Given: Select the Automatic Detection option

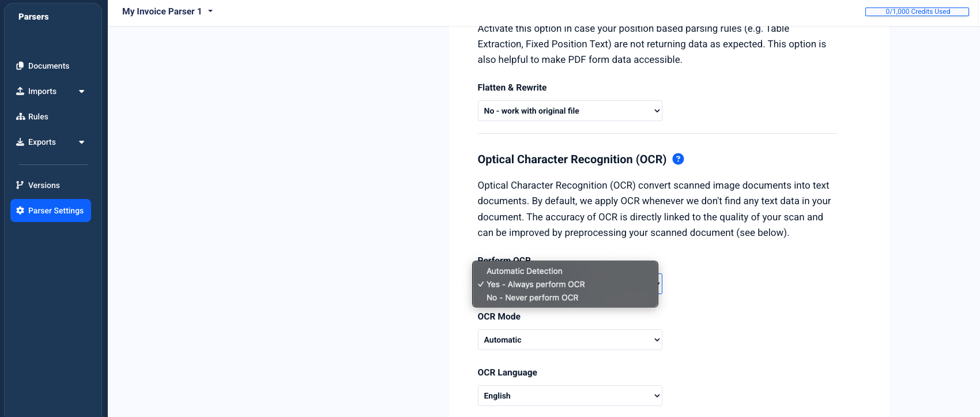Looking at the screenshot, I should pos(524,271).
